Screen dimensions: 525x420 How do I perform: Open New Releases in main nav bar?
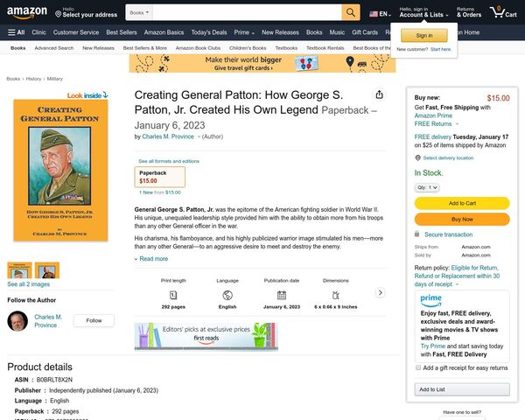click(280, 32)
